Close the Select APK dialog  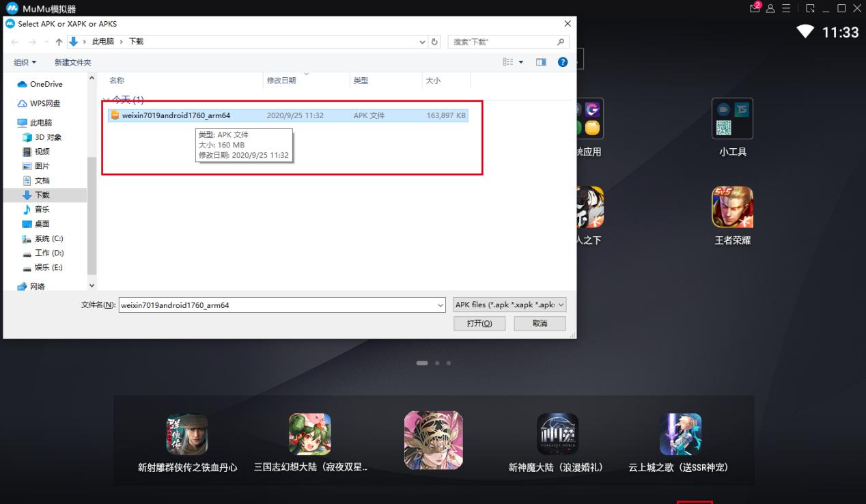click(x=567, y=24)
